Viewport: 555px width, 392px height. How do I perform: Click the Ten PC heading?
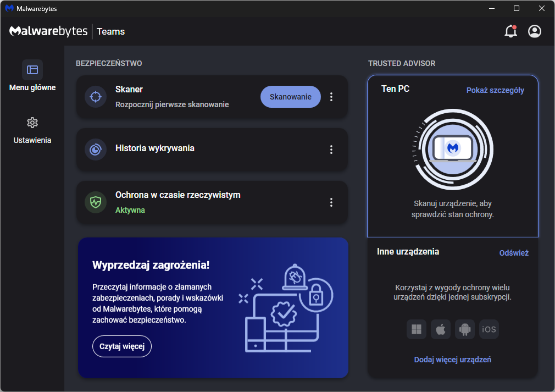[x=395, y=89]
